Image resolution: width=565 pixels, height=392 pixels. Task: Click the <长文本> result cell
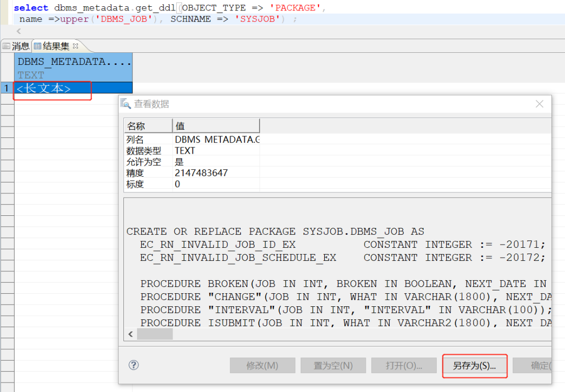pos(73,88)
